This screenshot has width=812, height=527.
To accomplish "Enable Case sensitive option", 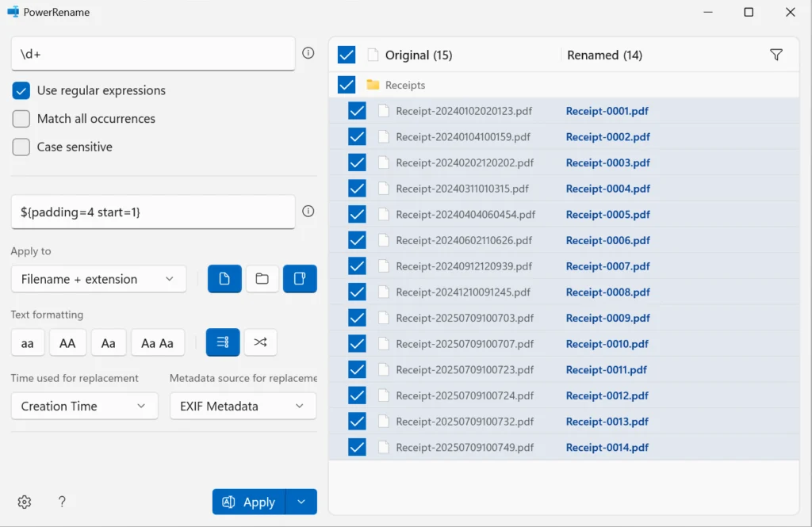I will tap(21, 147).
